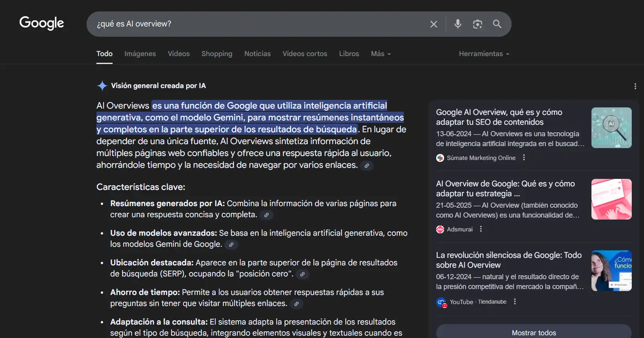Viewport: 644px width, 338px height.
Task: Open source link icon after 'concisa y completa.'
Action: pos(266,215)
